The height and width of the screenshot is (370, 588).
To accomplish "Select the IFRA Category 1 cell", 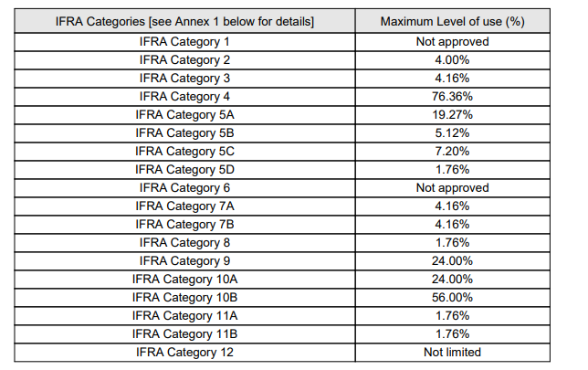I will 184,41.
